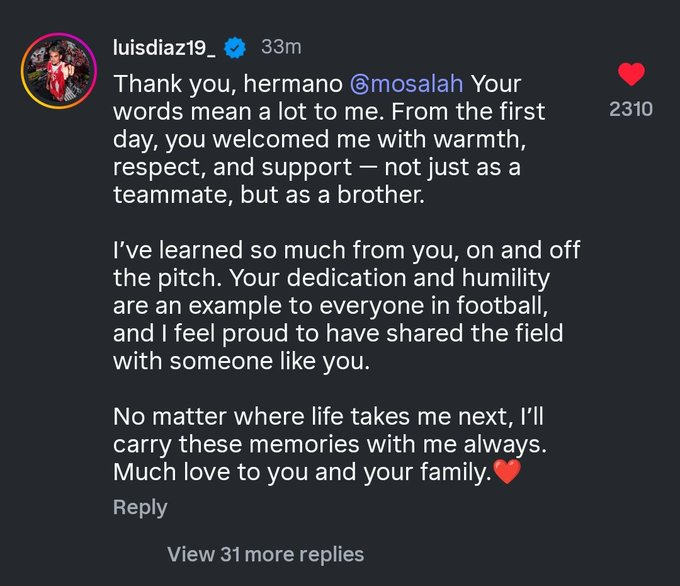Image resolution: width=680 pixels, height=586 pixels.
Task: Click the 'Thank you, hermano' opening text
Action: coord(228,84)
